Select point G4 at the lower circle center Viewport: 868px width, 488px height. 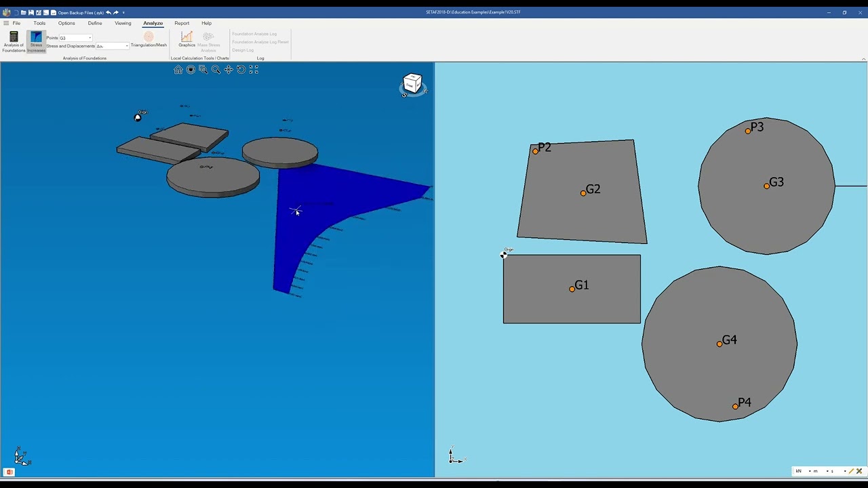coord(719,344)
